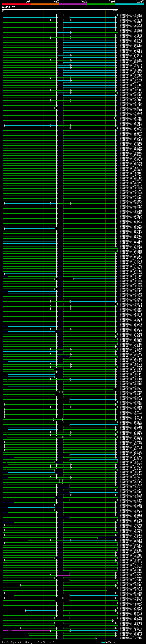
Task: Click the cyan alignment bar in A9YZV1 row
Action: 41,610
